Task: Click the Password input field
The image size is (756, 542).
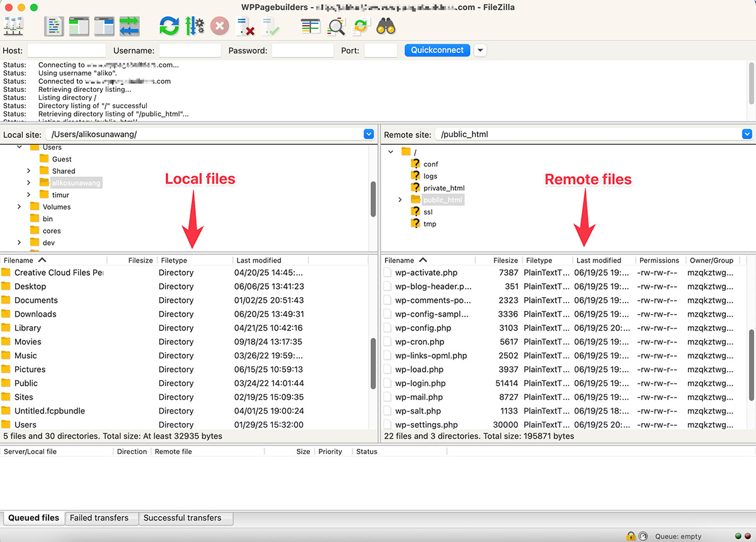Action: click(303, 50)
